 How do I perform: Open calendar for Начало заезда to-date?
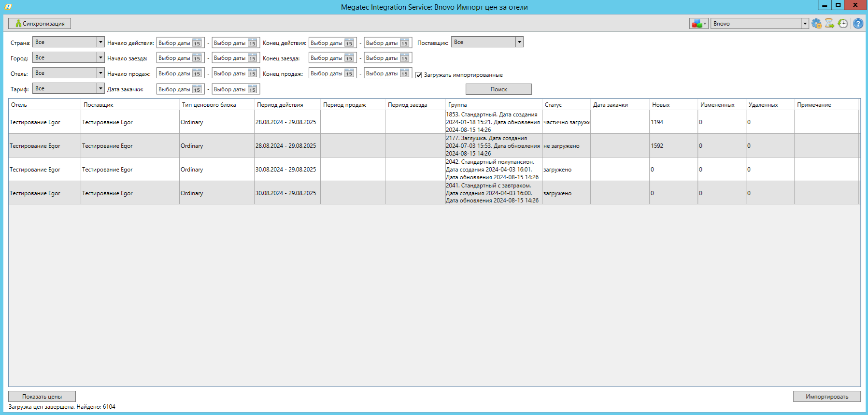(252, 58)
